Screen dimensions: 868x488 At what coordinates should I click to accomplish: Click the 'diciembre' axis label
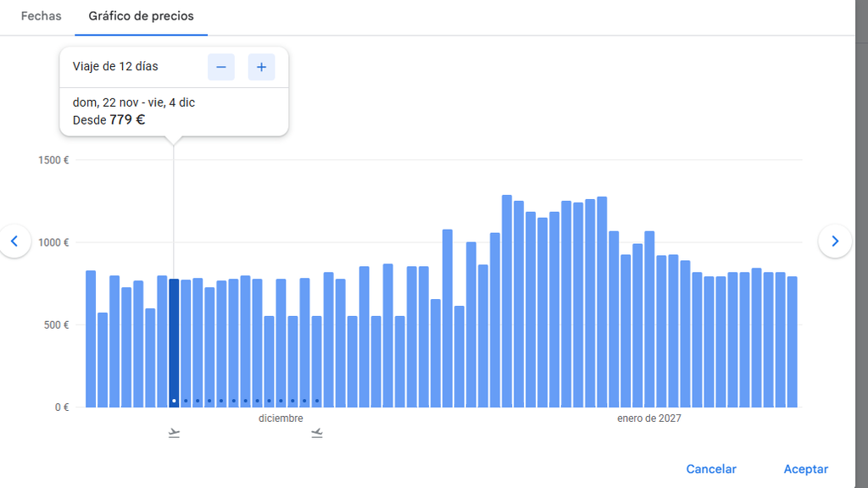(x=281, y=419)
